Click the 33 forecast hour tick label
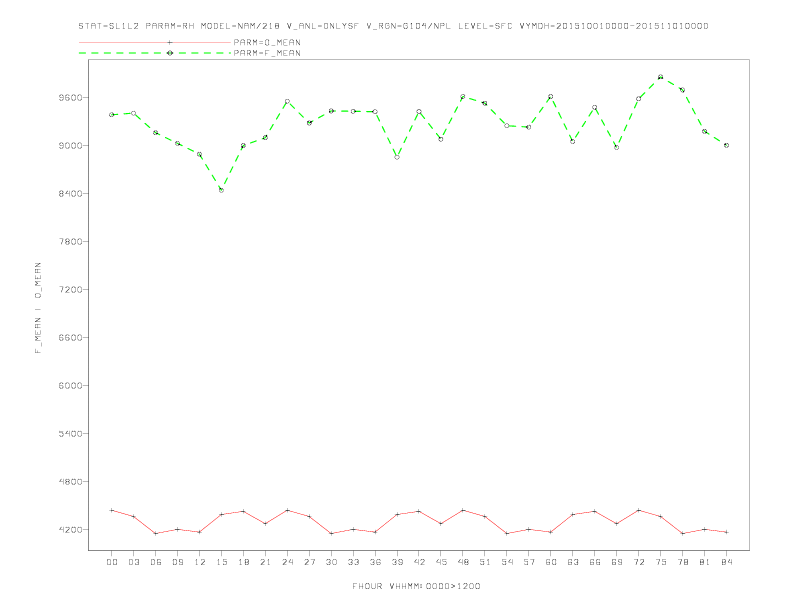Viewport: 792px width, 612px height. (x=353, y=562)
